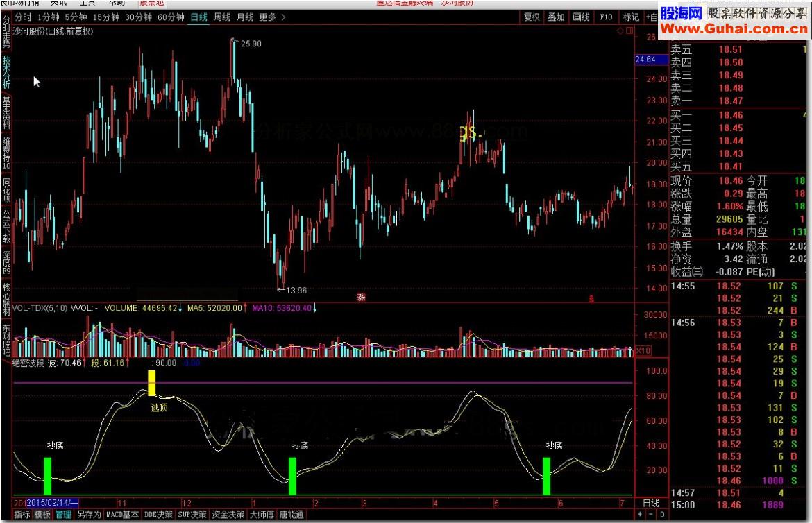This screenshot has width=812, height=523.
Task: Click the 涨幅 value 1.60%
Action: (x=731, y=206)
